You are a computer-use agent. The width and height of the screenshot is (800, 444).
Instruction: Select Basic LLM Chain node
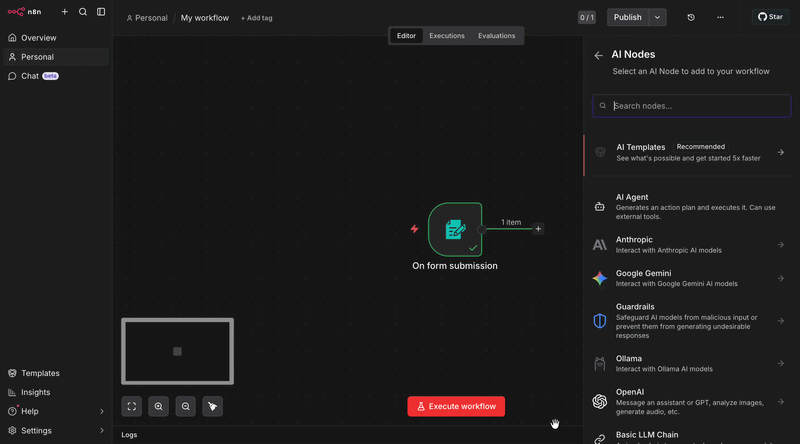pyautogui.click(x=692, y=436)
